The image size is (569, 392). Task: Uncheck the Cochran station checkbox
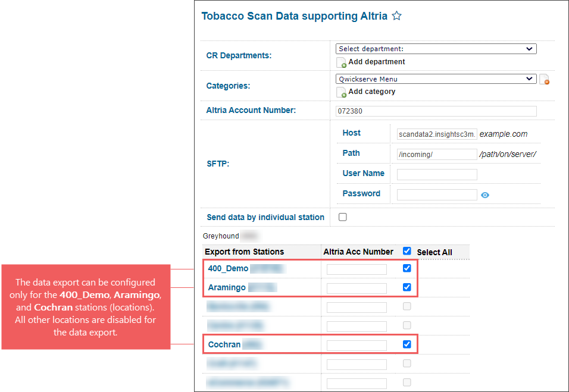click(x=407, y=344)
